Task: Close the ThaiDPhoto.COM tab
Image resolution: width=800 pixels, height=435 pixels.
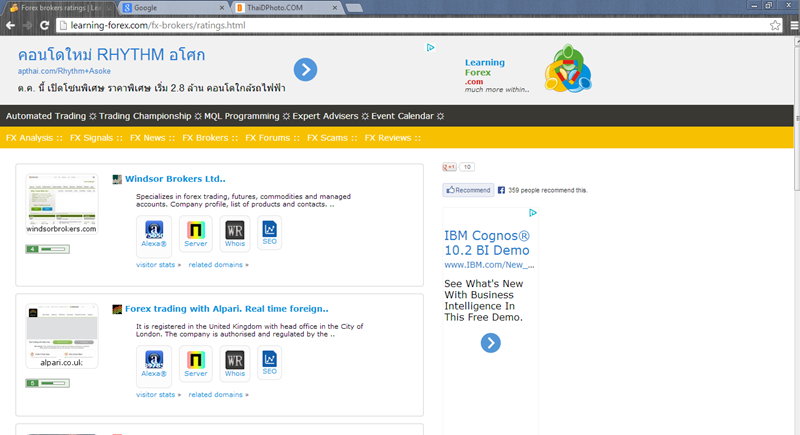Action: click(335, 8)
